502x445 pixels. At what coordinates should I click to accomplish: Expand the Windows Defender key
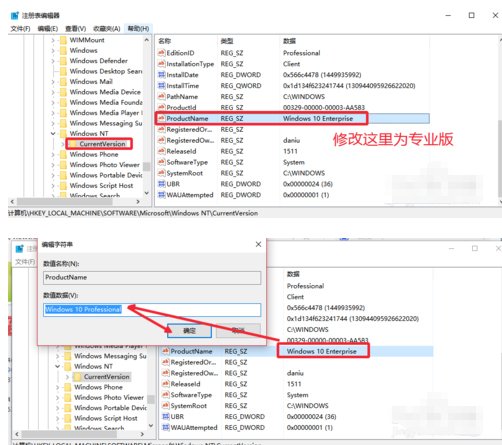point(53,61)
